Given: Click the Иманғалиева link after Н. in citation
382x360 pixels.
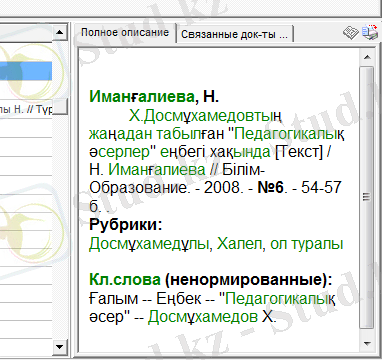Looking at the screenshot, I should (x=157, y=170).
